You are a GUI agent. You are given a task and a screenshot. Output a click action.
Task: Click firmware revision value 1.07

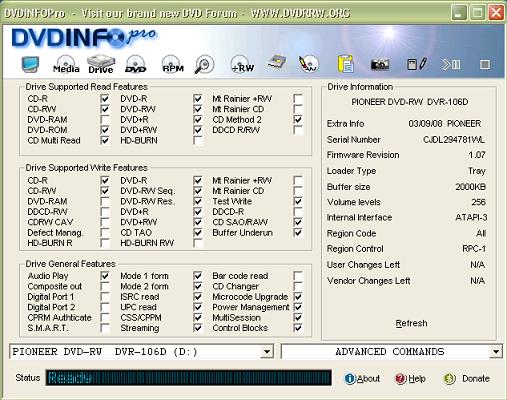pos(477,155)
